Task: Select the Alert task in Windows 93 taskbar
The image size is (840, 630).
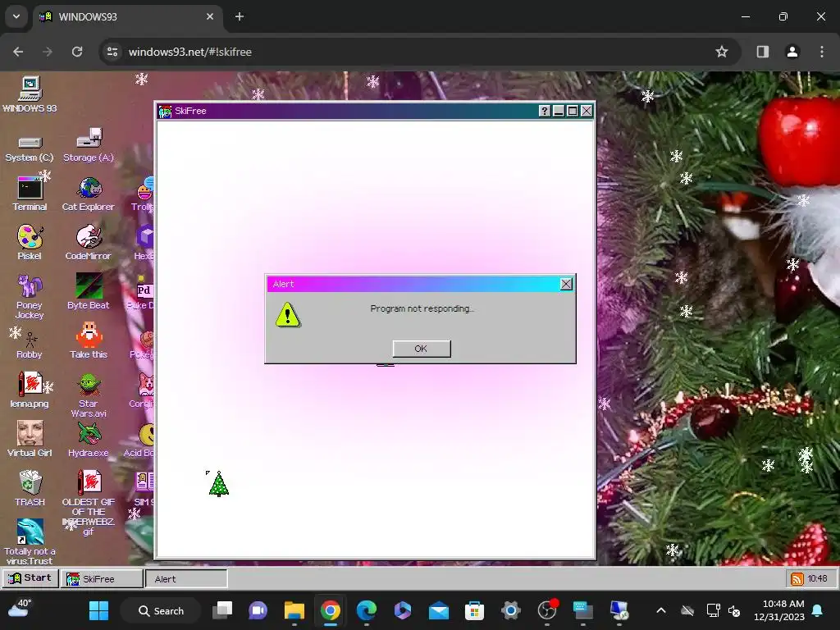Action: pos(186,578)
